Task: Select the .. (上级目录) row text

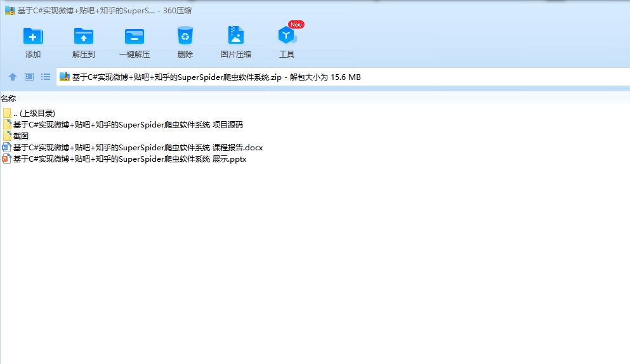Action: pyautogui.click(x=34, y=114)
